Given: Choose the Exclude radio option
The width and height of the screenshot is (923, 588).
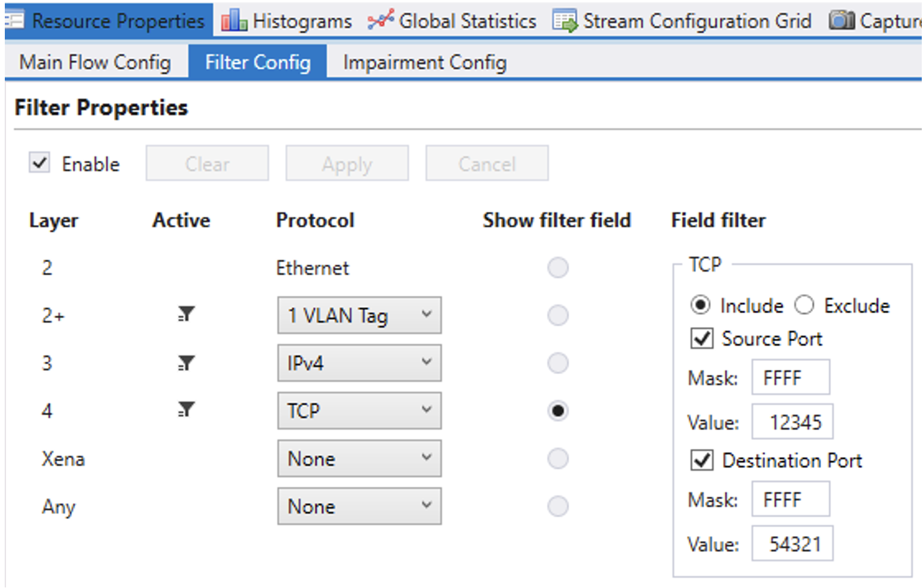Looking at the screenshot, I should (x=804, y=305).
